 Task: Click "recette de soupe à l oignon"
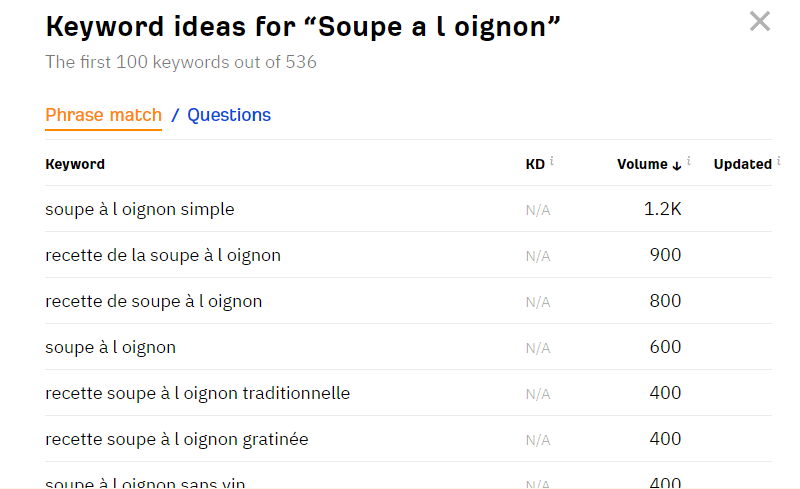coord(154,301)
